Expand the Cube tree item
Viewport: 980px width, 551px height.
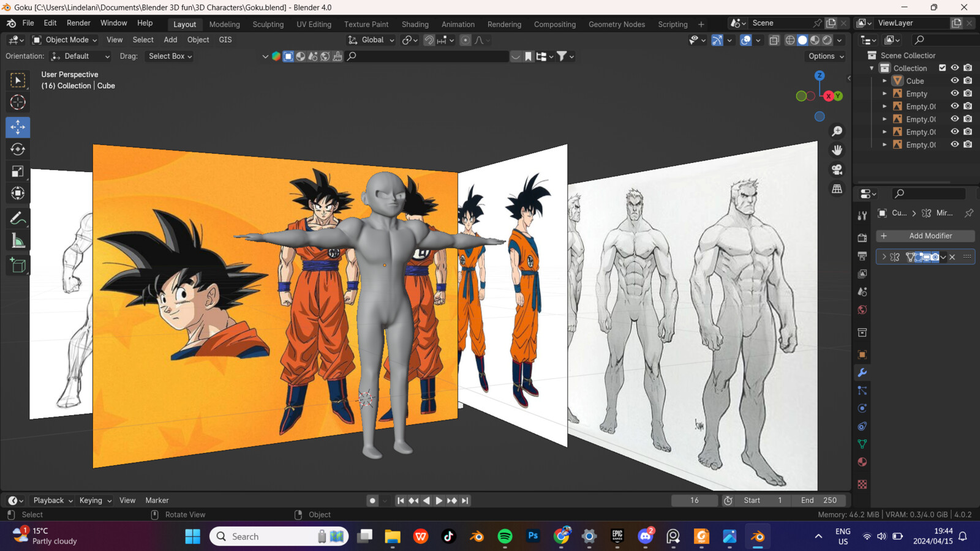click(x=884, y=81)
